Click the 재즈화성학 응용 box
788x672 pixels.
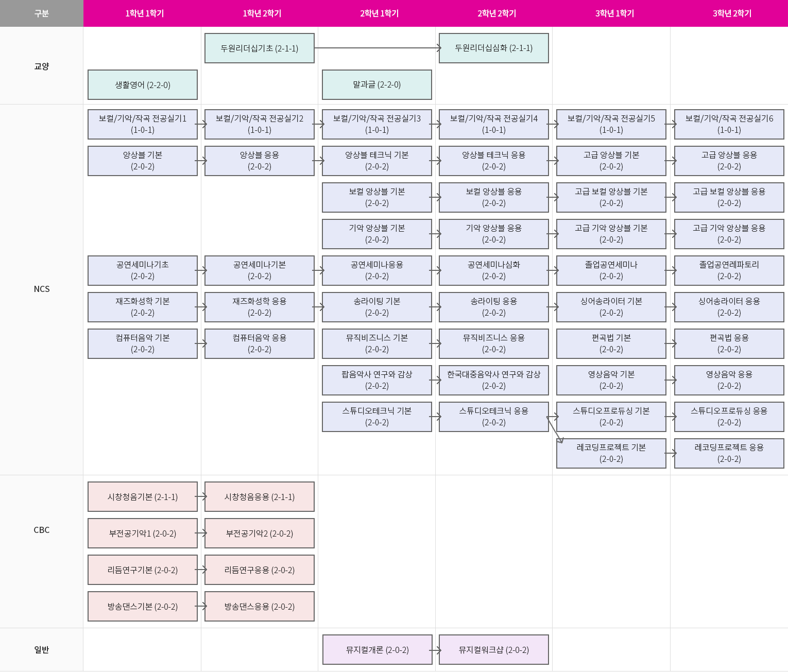pos(260,307)
